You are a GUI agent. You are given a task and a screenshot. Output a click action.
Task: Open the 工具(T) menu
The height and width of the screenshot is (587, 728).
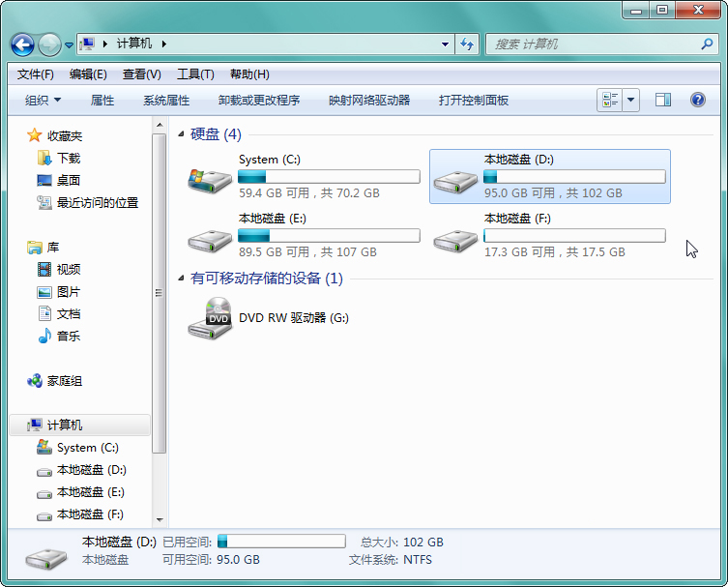(195, 74)
